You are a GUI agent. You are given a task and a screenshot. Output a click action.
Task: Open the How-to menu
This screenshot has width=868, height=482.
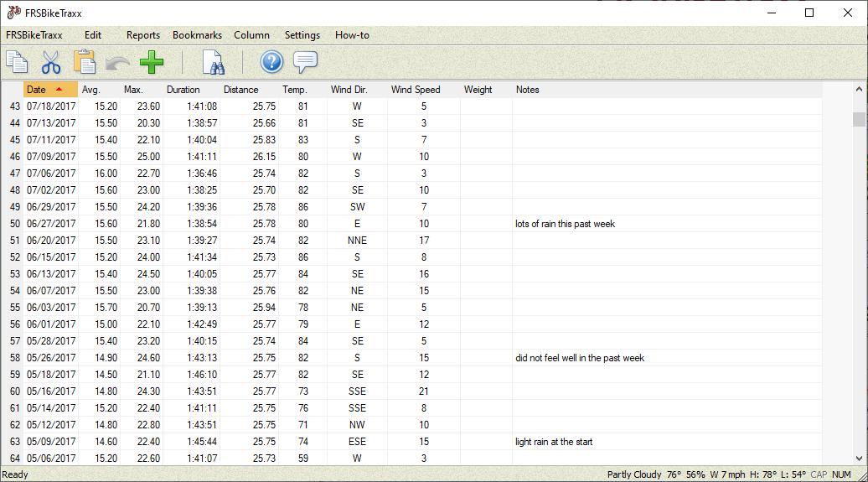(352, 35)
